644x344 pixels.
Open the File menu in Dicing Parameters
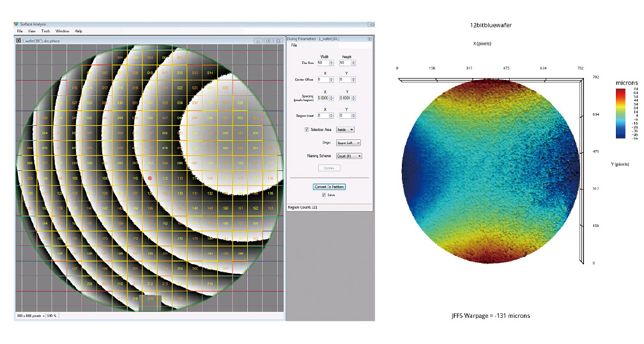pyautogui.click(x=294, y=45)
